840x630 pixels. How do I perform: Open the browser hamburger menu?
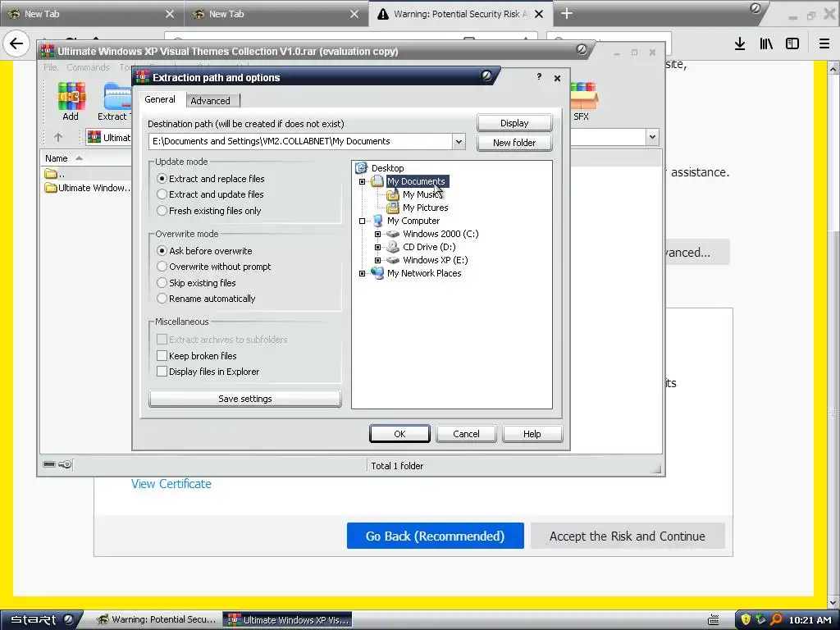tap(824, 43)
